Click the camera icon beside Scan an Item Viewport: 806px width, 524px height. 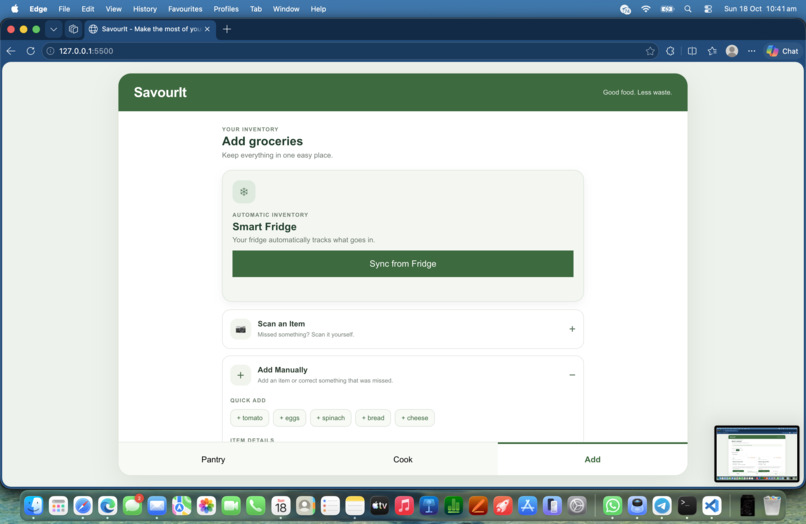coord(241,329)
